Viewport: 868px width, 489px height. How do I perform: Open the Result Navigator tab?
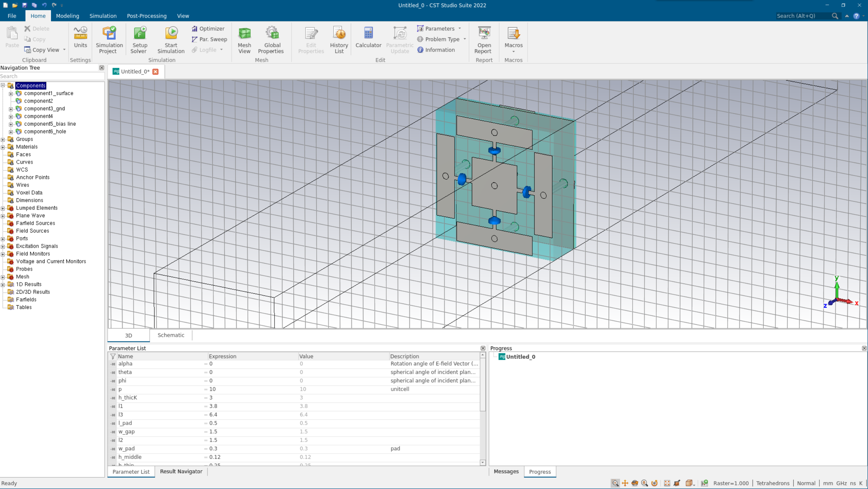[x=181, y=472]
